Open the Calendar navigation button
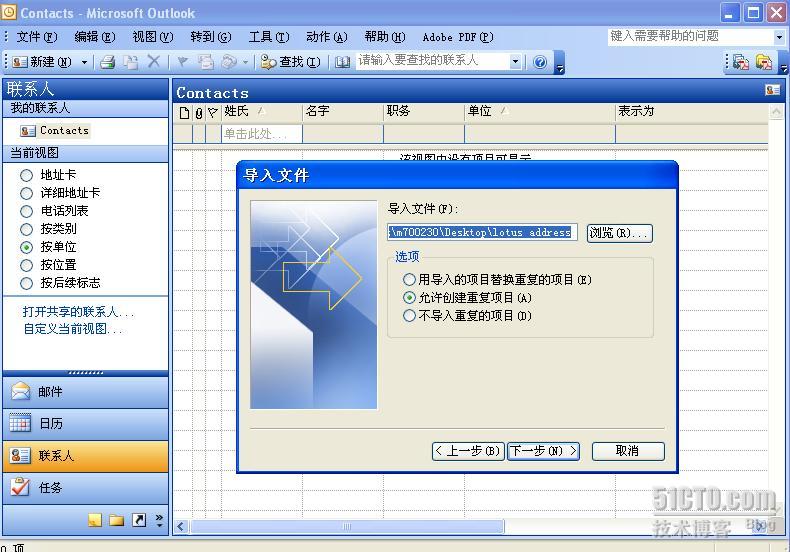The image size is (790, 552). 86,424
